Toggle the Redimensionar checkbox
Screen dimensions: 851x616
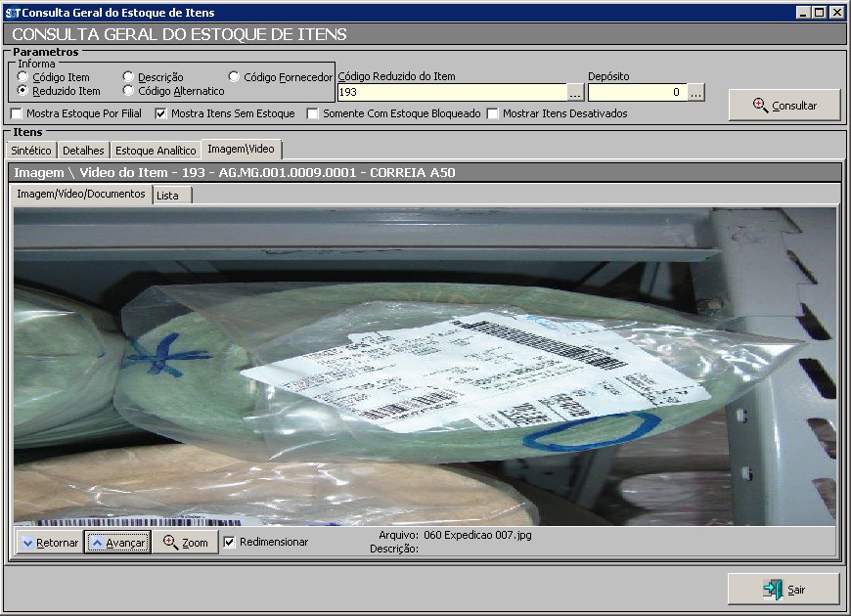[x=230, y=542]
